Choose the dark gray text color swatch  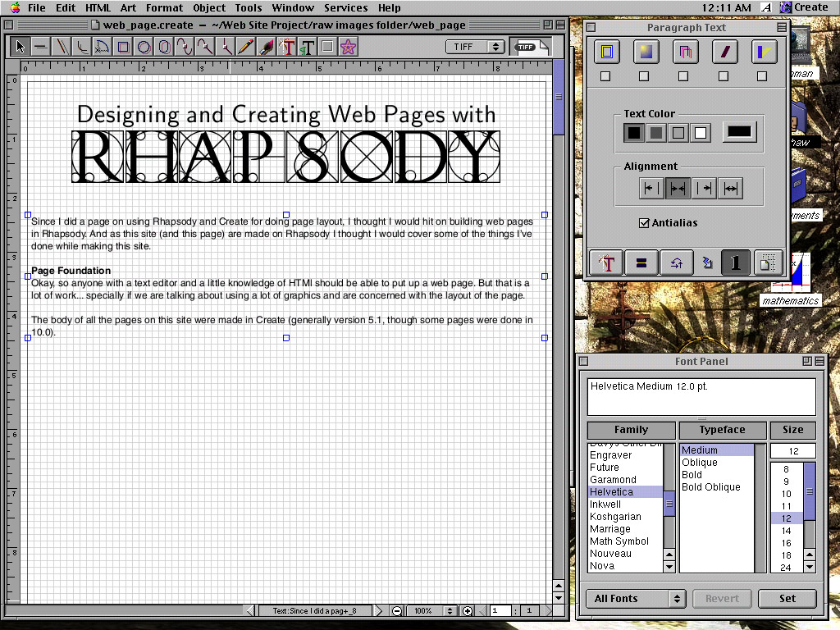(x=656, y=133)
